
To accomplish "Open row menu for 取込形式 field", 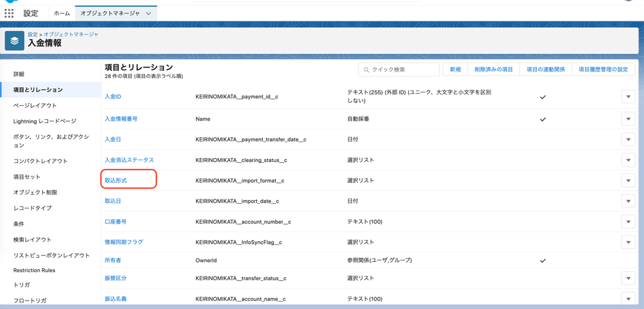I will [628, 181].
